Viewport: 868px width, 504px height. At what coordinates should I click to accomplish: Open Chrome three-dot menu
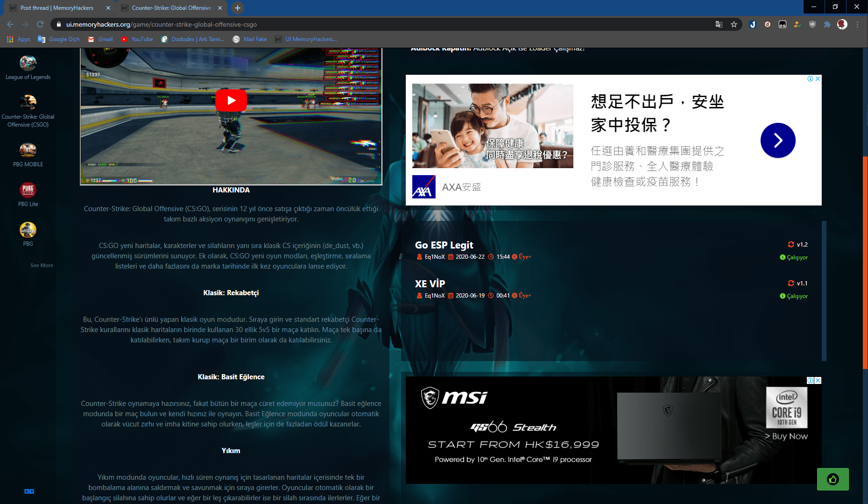pyautogui.click(x=857, y=24)
